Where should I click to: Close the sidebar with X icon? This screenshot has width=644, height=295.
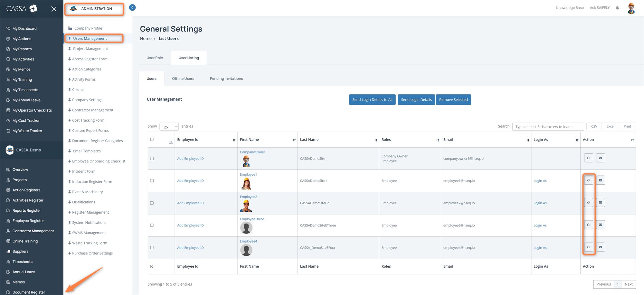tap(54, 9)
